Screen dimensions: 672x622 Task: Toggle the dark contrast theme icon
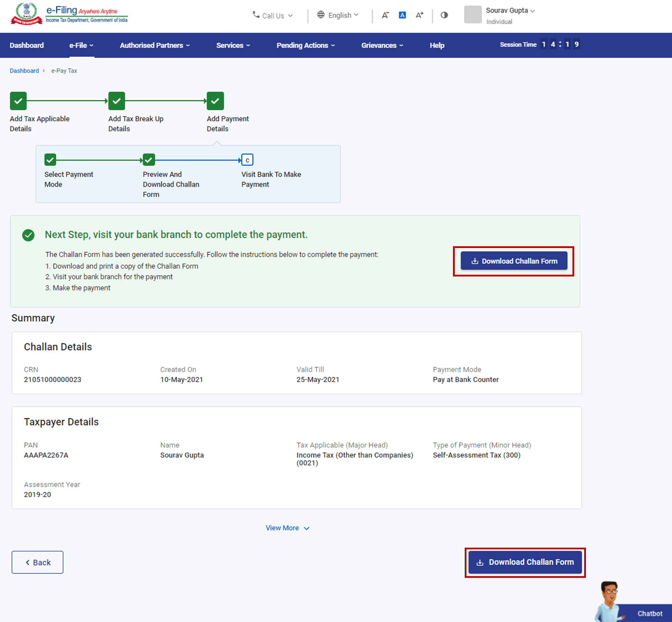[444, 15]
